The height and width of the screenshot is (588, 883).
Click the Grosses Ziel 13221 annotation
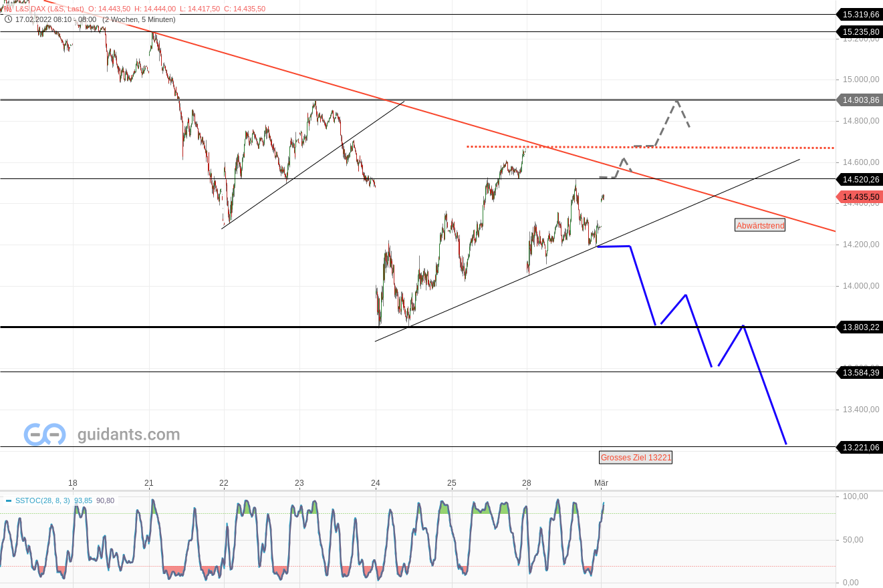pos(635,457)
